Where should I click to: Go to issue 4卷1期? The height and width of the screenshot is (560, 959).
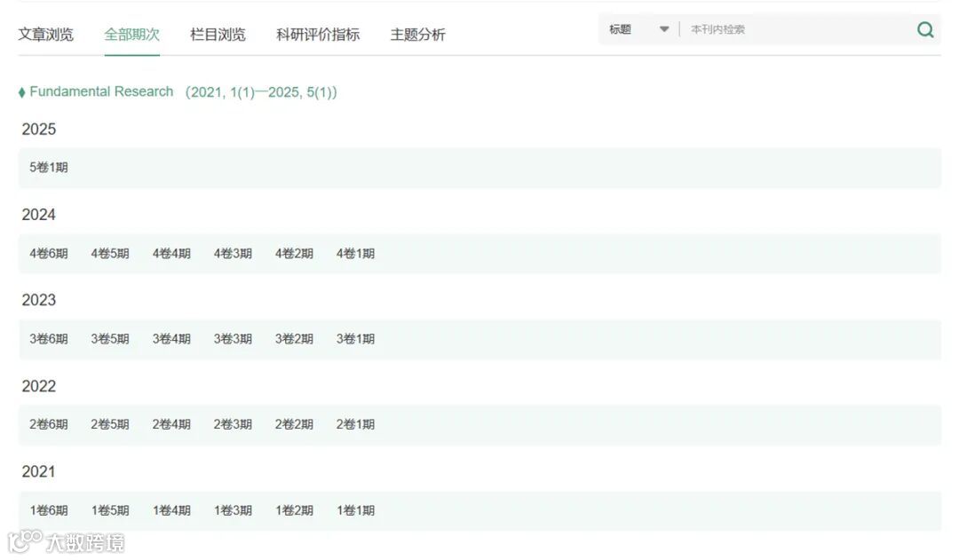coord(355,253)
